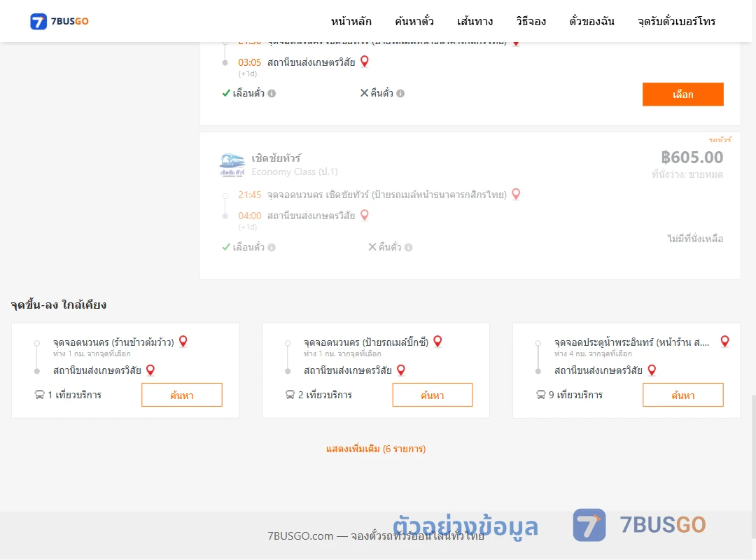Click info icon by คืนตั๋ว in sold-out trip
Image resolution: width=756 pixels, height=560 pixels.
point(408,247)
